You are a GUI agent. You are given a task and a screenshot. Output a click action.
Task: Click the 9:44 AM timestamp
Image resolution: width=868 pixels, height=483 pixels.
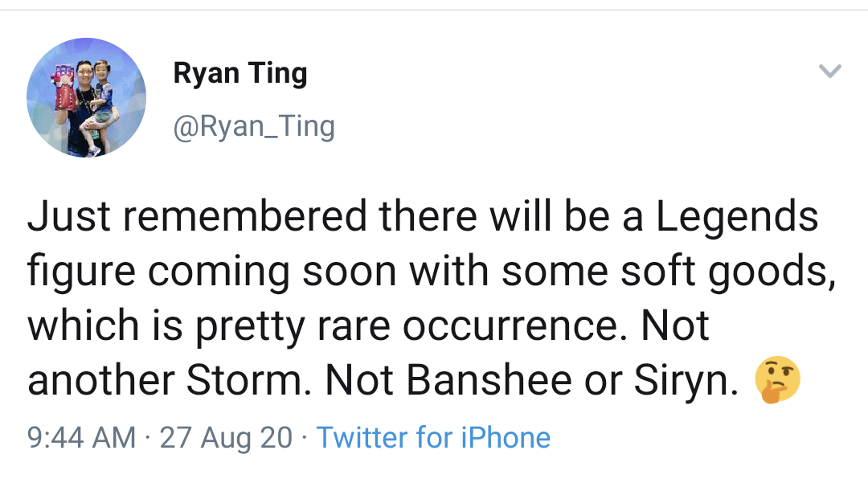click(81, 438)
